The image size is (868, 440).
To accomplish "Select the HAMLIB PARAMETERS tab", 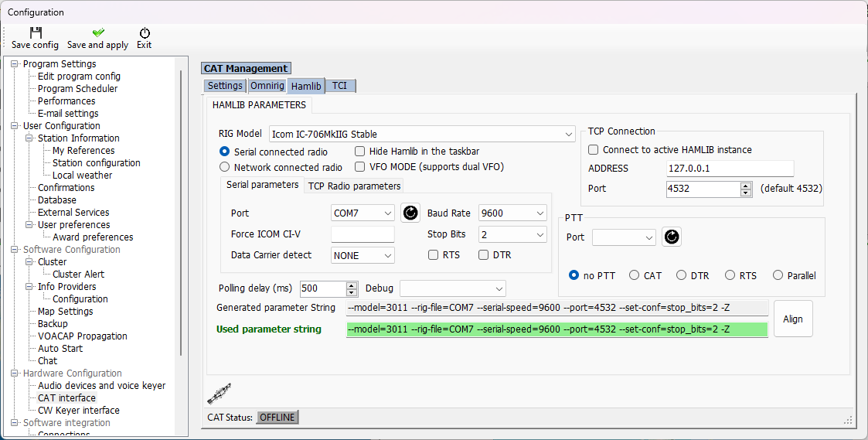I will (259, 104).
